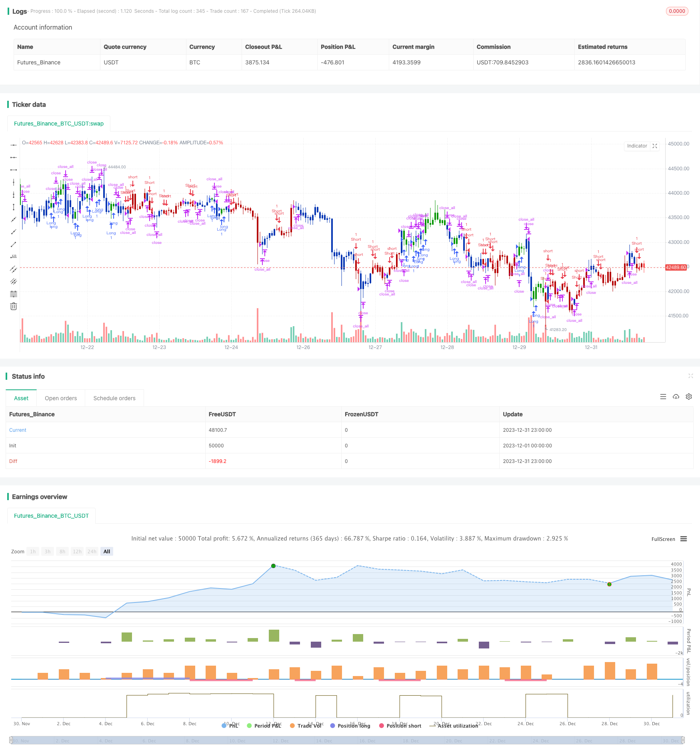The height and width of the screenshot is (756, 700).
Task: Set the earnings chart zoom to 8h
Action: tap(62, 551)
